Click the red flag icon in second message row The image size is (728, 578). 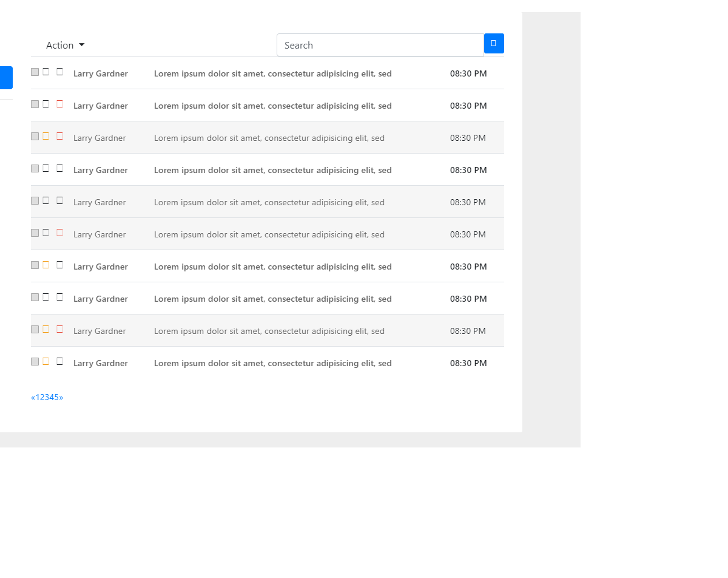tap(59, 104)
